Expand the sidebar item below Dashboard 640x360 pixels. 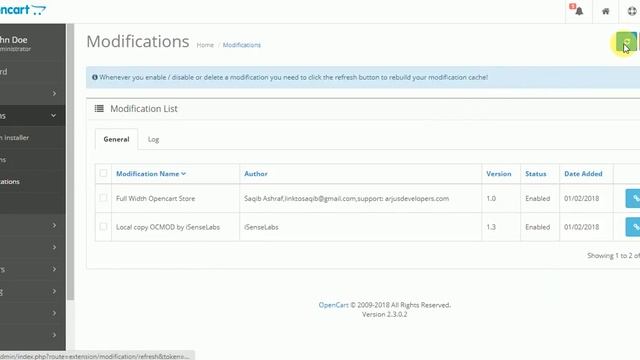[54, 93]
